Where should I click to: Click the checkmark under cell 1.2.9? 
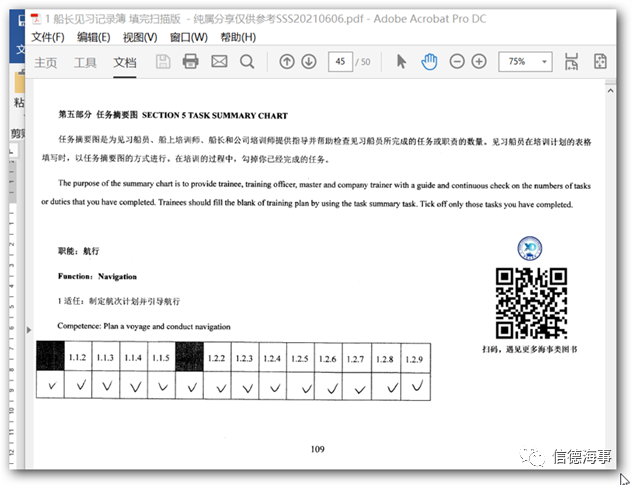tap(417, 386)
